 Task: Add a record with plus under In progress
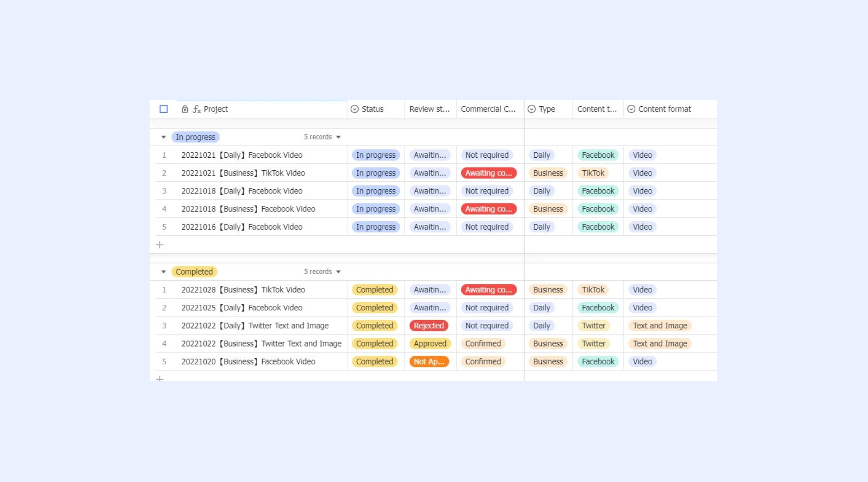[160, 244]
